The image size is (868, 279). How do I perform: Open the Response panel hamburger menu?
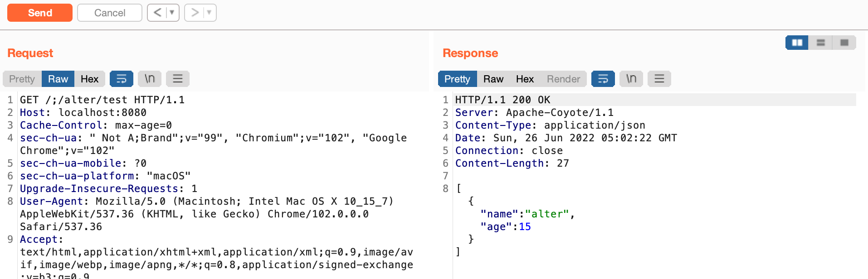coord(659,79)
